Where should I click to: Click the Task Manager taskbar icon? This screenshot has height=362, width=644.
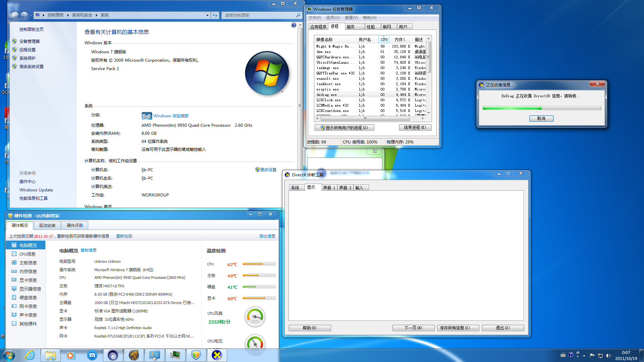click(x=175, y=355)
